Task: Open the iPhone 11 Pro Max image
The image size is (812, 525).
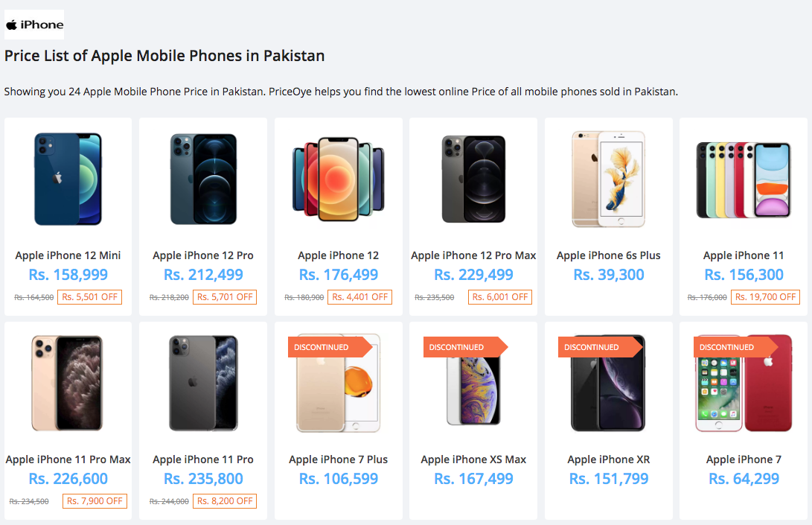Action: (x=68, y=383)
